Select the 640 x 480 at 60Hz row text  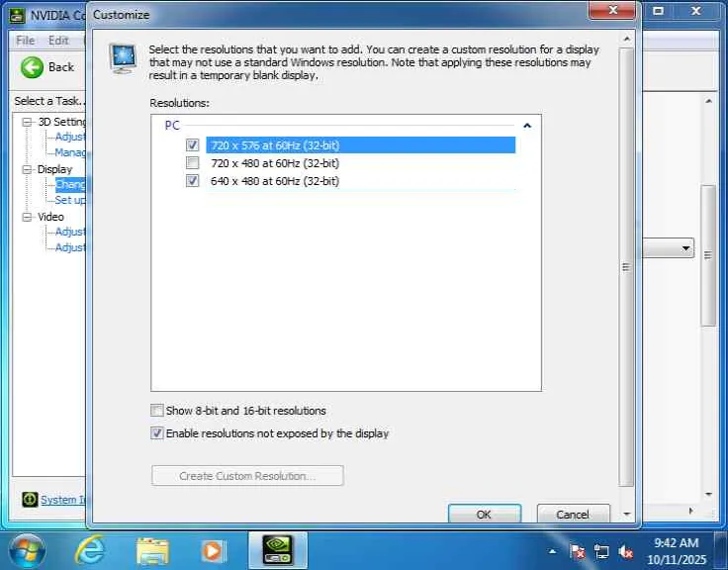tap(275, 181)
